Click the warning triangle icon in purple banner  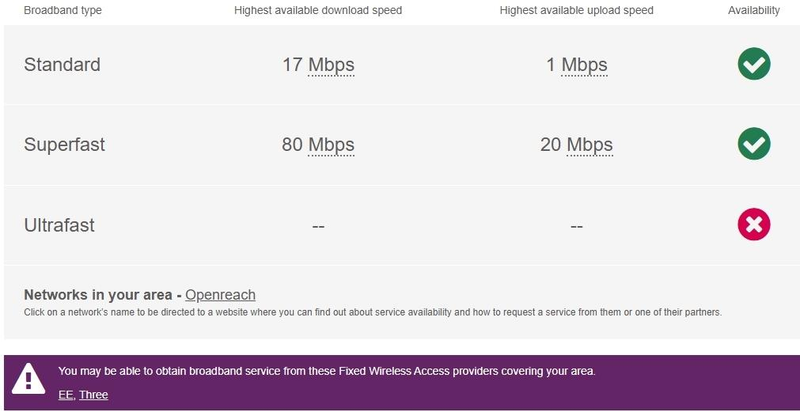pyautogui.click(x=28, y=379)
